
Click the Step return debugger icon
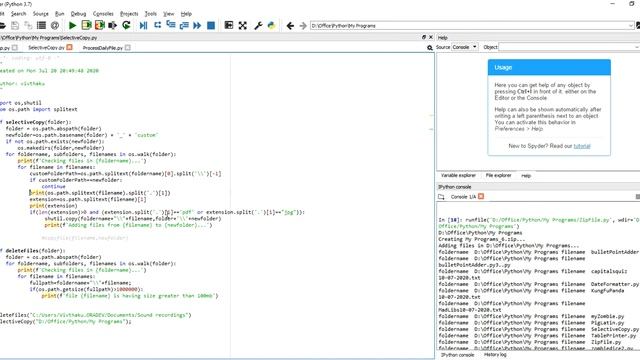tap(184, 25)
